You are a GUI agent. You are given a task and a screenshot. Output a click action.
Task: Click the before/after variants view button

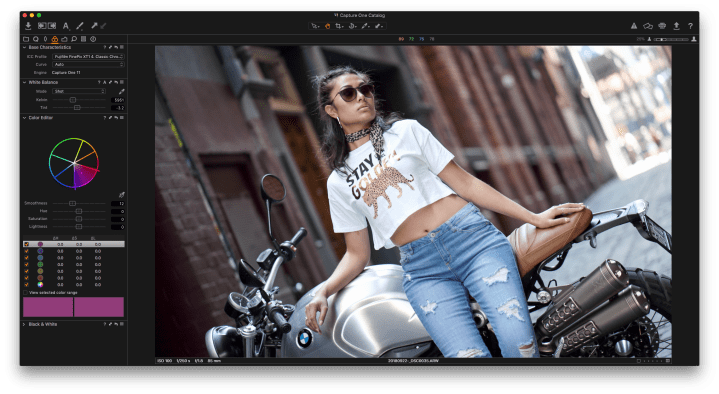47,26
